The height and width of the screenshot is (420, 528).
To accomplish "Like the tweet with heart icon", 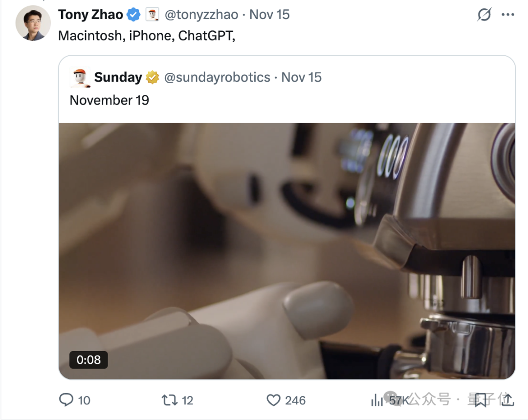I will [x=273, y=400].
